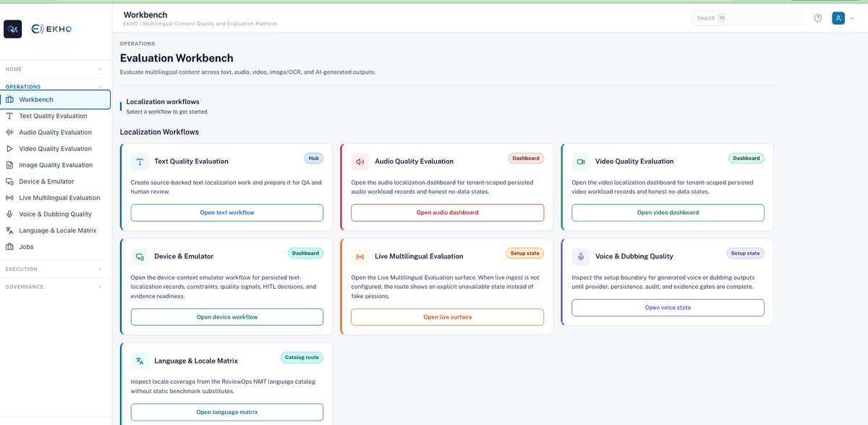This screenshot has height=425, width=868.
Task: Click the Open voice state button
Action: point(668,308)
